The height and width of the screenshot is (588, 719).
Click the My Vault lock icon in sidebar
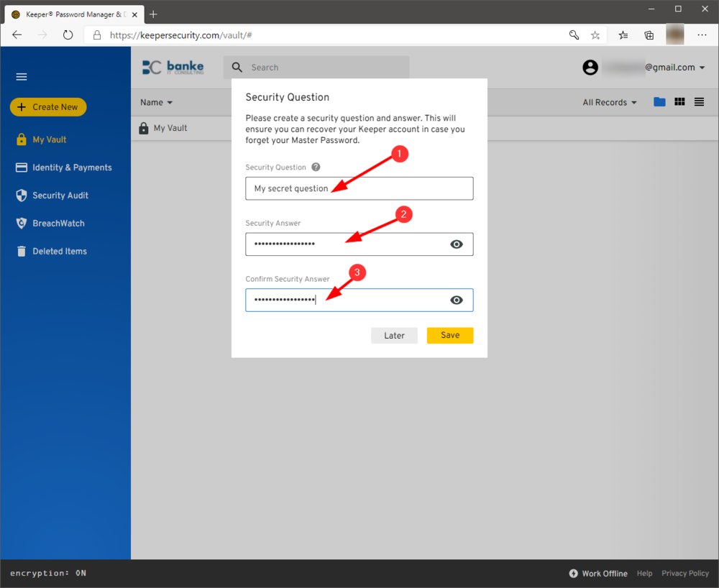tap(22, 139)
